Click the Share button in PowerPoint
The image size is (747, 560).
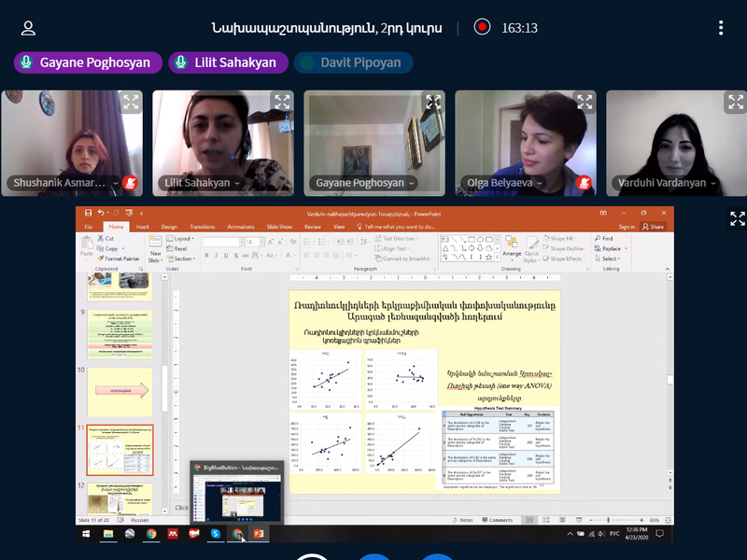coord(653,227)
